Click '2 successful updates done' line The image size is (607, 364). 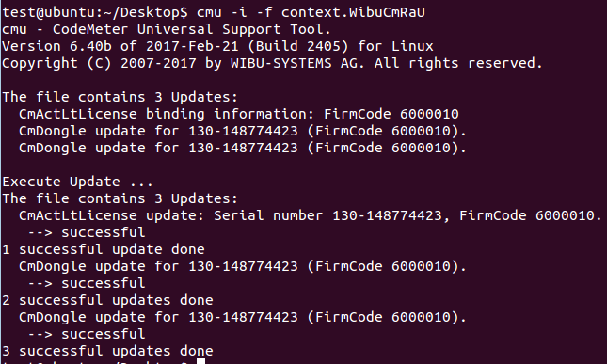tap(107, 300)
